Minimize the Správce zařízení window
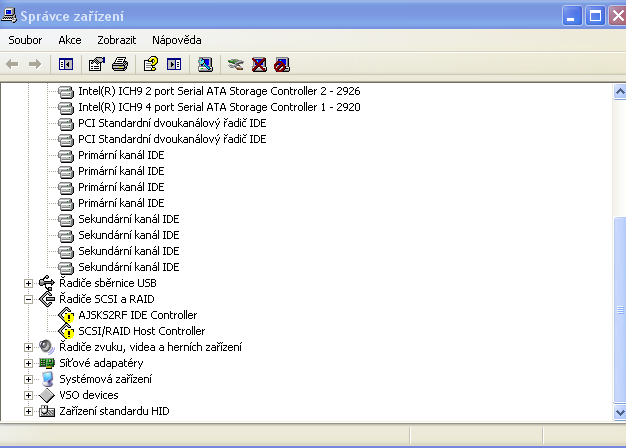The height and width of the screenshot is (448, 626). coord(572,16)
